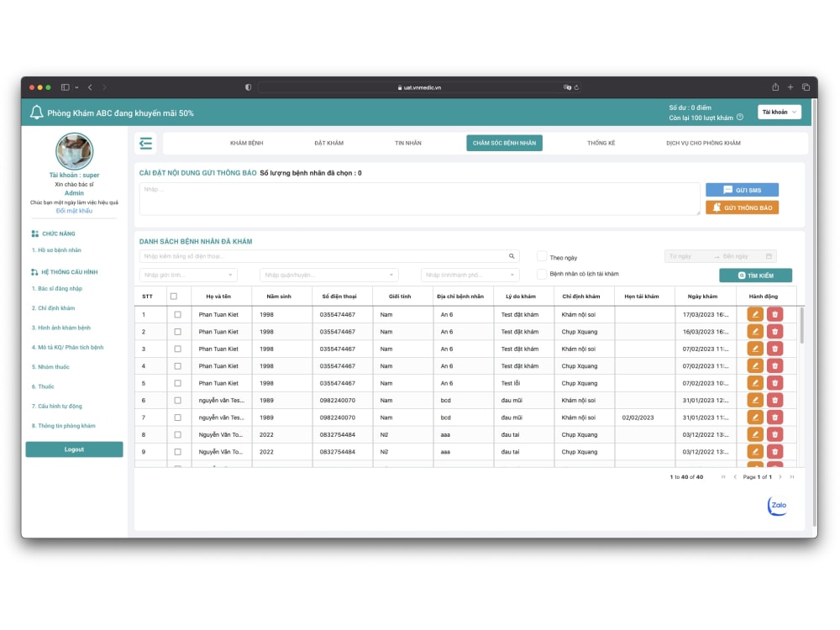The image size is (840, 630).
Task: Click the notification content text area
Action: pos(419,199)
